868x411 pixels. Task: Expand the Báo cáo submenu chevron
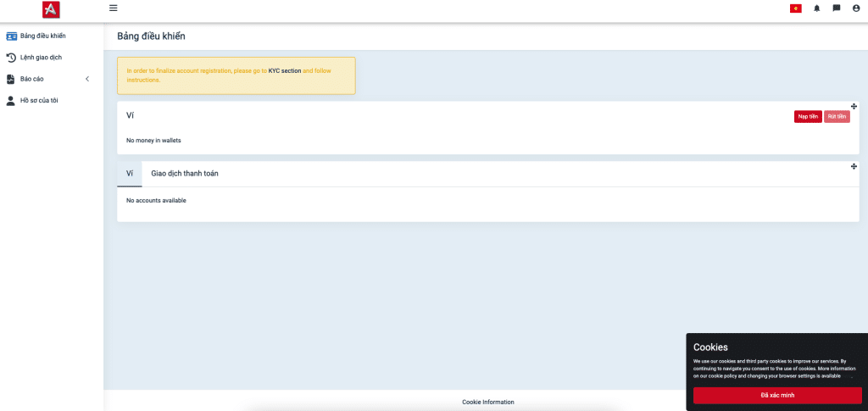pos(87,79)
